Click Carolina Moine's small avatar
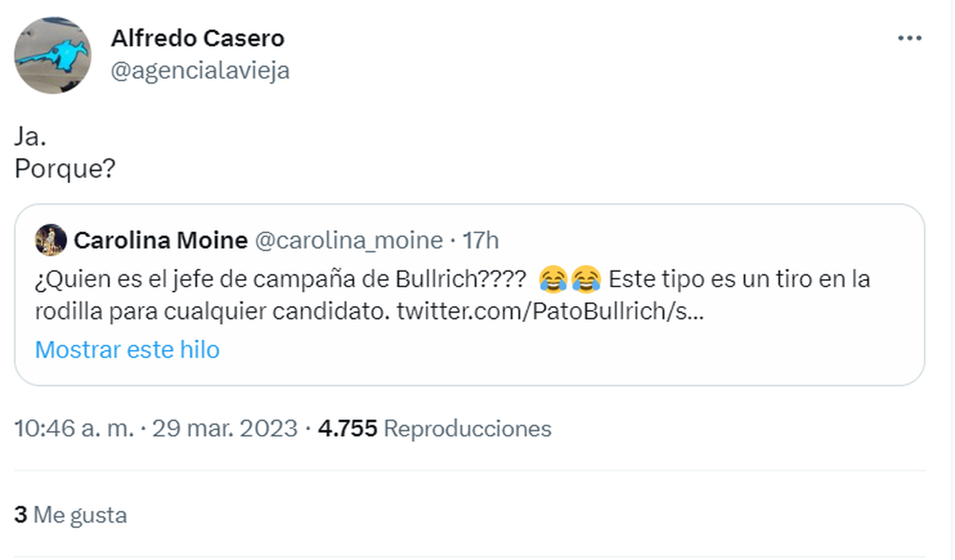This screenshot has height=560, width=955. pyautogui.click(x=51, y=240)
